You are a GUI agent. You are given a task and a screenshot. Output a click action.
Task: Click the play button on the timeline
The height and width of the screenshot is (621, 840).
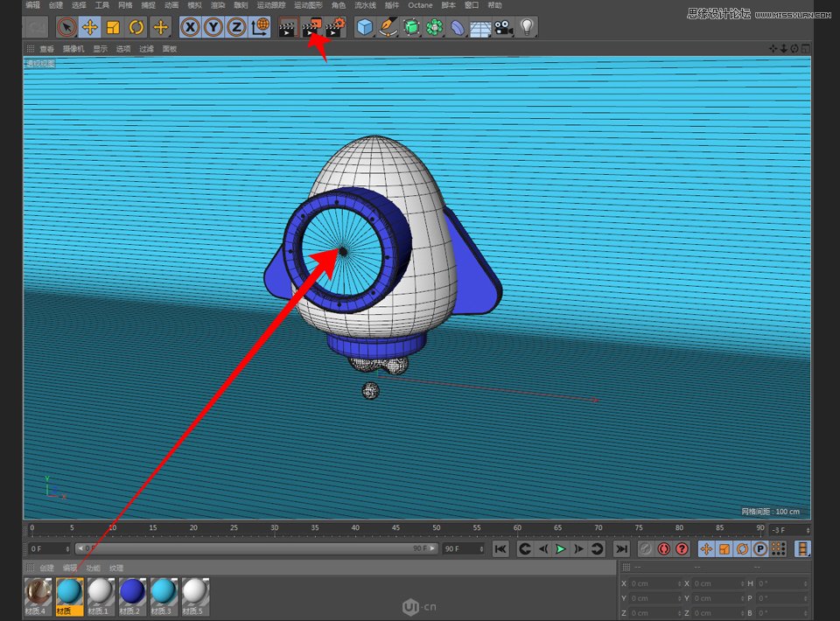click(563, 548)
